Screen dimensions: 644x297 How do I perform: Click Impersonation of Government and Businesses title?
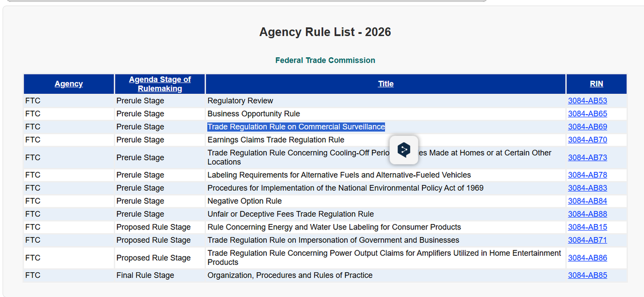click(333, 240)
